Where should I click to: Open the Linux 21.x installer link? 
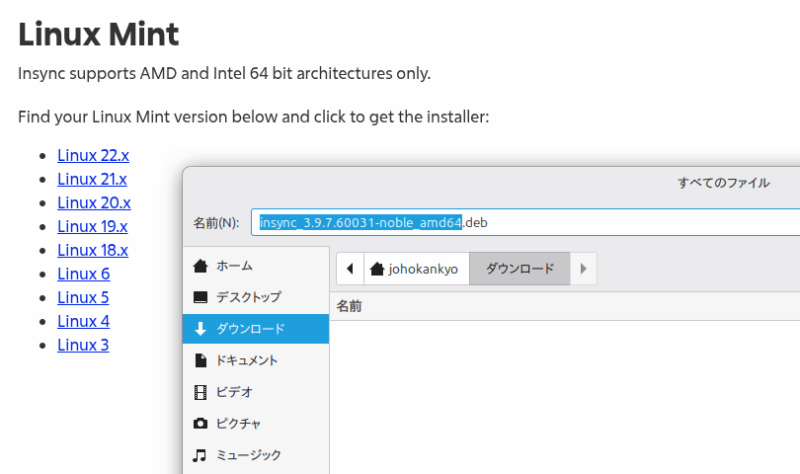pos(92,179)
